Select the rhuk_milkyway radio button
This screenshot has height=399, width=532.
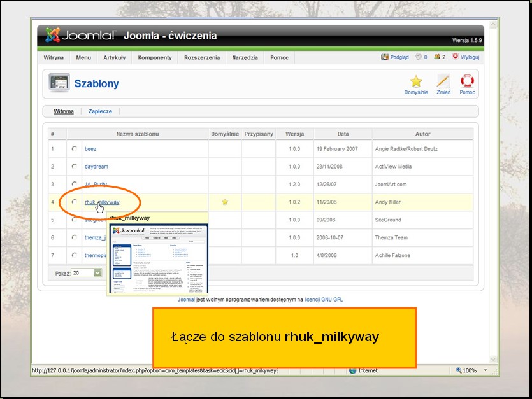click(75, 202)
